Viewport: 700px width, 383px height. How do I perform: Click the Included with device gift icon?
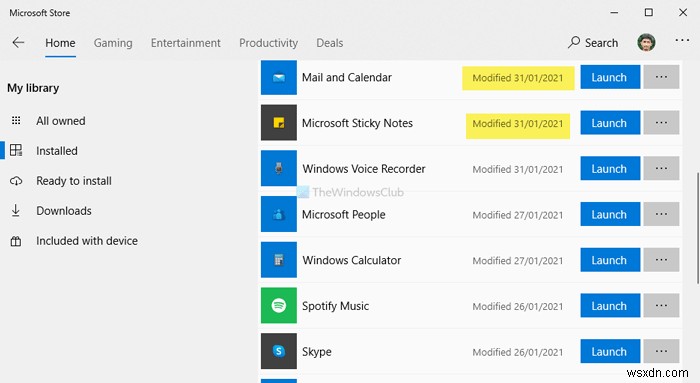[16, 241]
